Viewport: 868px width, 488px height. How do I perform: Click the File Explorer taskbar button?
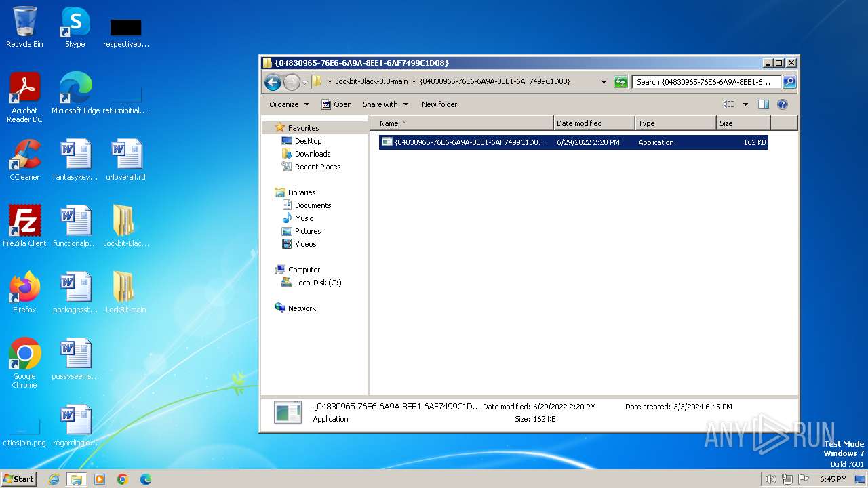tap(77, 479)
